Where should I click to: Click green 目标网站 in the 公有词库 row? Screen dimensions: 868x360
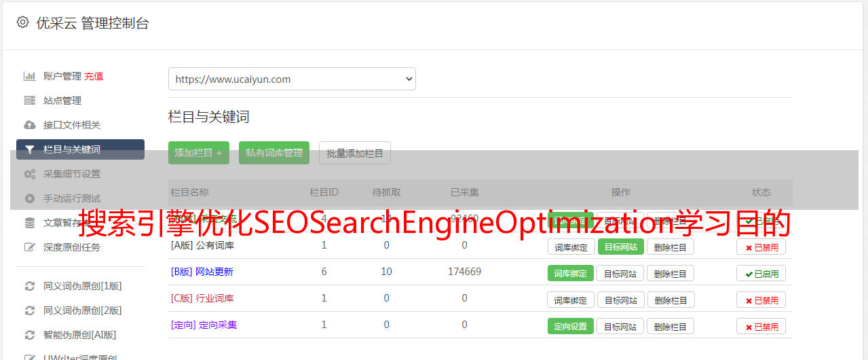coord(620,247)
